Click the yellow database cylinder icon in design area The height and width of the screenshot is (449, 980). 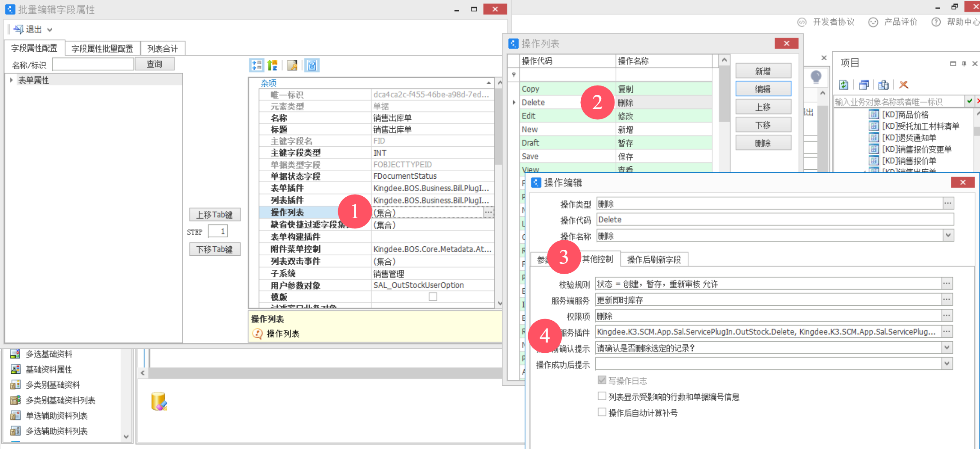point(159,402)
